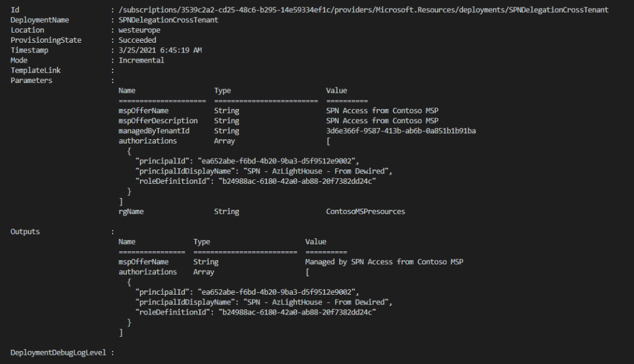
Task: Click the Parameters section label
Action: pos(32,80)
